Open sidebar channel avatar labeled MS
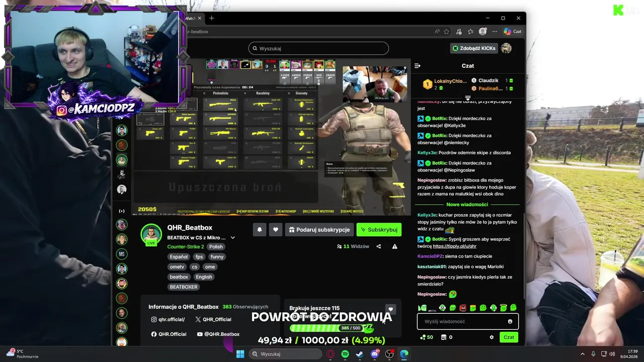 coord(122,254)
